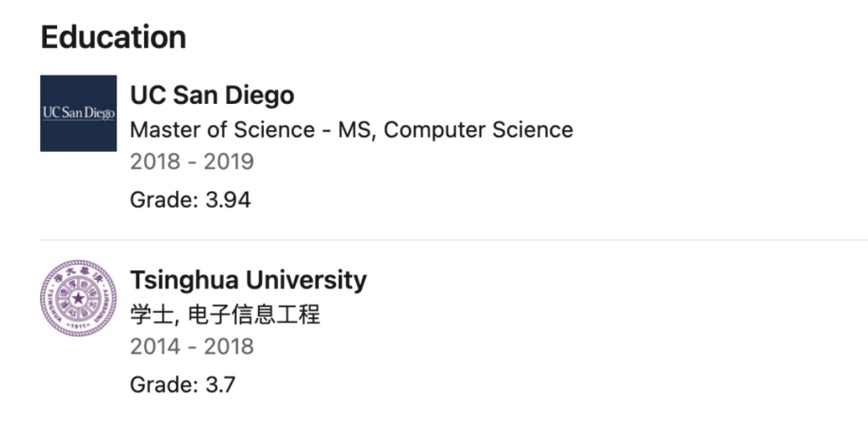Click the Grade: 3.7 line
The height and width of the screenshot is (436, 868).
(x=182, y=385)
